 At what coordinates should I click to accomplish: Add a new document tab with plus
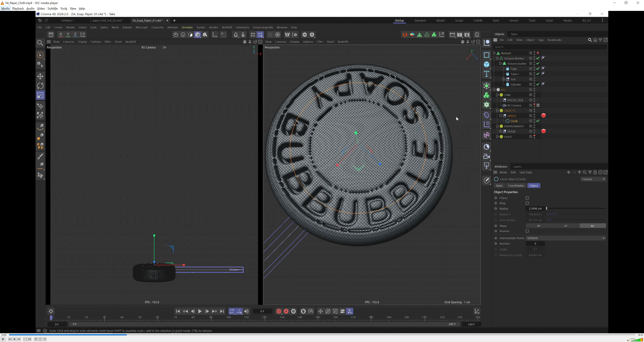(174, 21)
